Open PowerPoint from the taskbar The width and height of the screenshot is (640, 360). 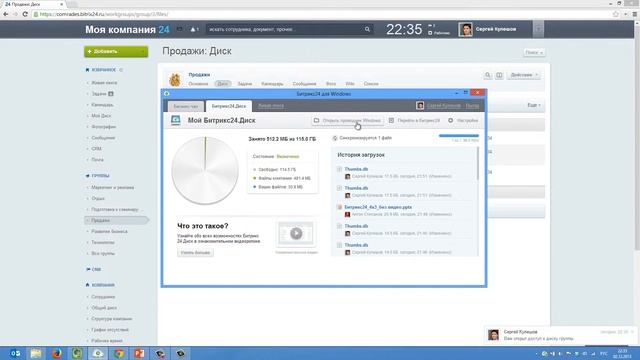coord(139,353)
